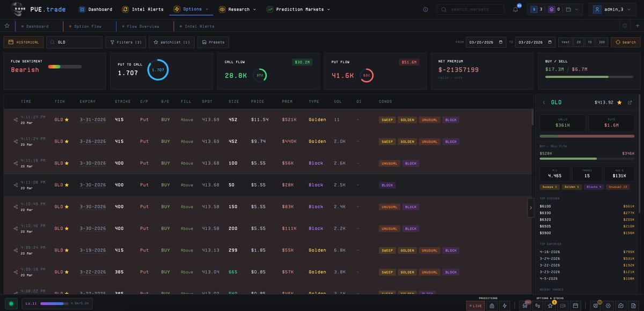Select the 2D range button
The image size is (644, 311).
[x=579, y=42]
